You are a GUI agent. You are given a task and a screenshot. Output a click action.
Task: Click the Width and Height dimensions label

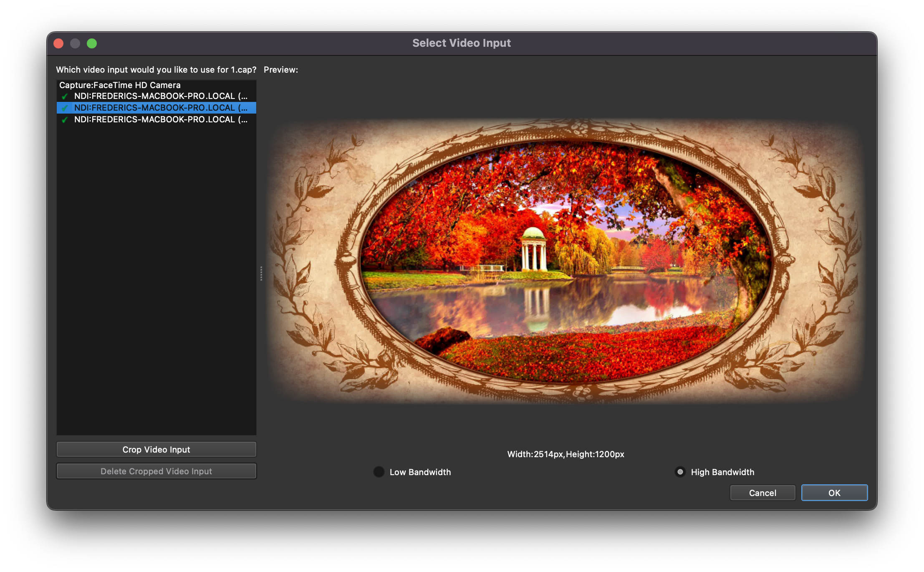click(566, 454)
